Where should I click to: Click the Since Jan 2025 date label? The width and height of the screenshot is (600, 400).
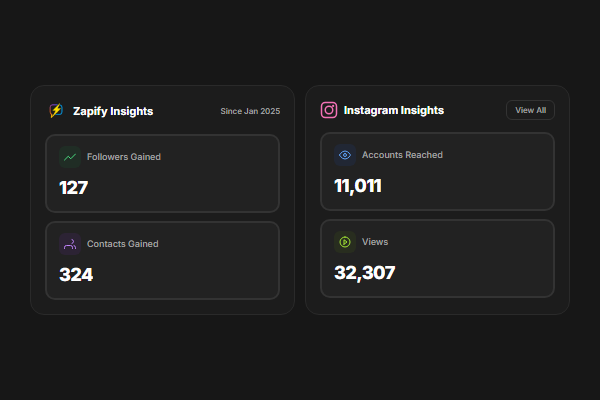coord(250,111)
